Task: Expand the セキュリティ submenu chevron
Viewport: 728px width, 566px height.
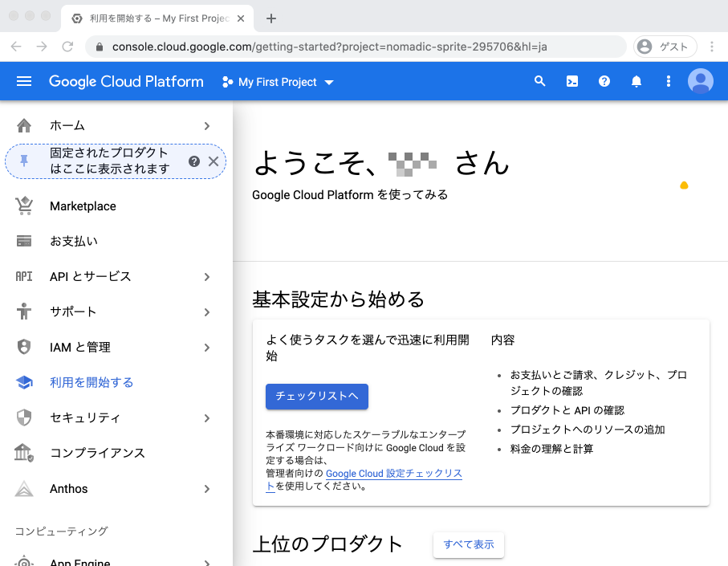Action: (x=207, y=418)
